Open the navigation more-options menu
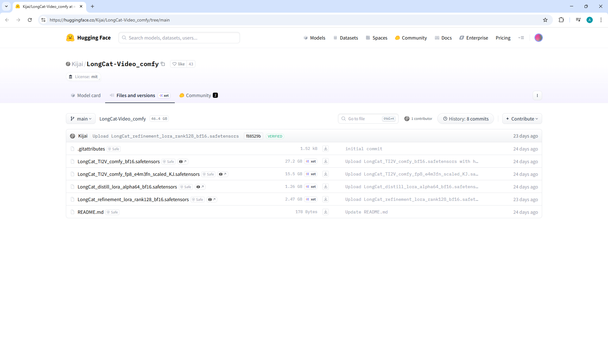The width and height of the screenshot is (608, 364). coord(521,38)
